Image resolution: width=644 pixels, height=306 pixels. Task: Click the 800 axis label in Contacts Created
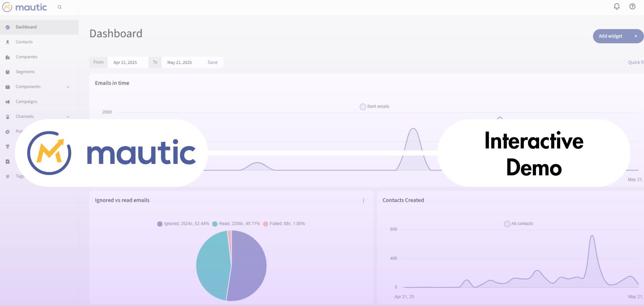(393, 229)
